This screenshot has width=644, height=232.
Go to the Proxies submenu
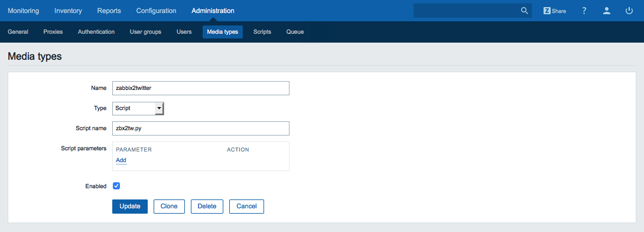[53, 32]
